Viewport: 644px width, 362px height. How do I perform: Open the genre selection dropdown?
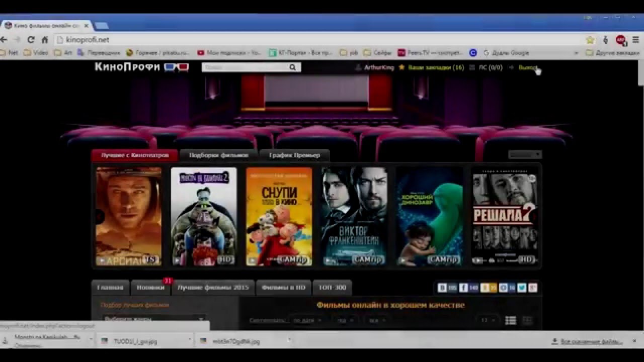pos(154,319)
